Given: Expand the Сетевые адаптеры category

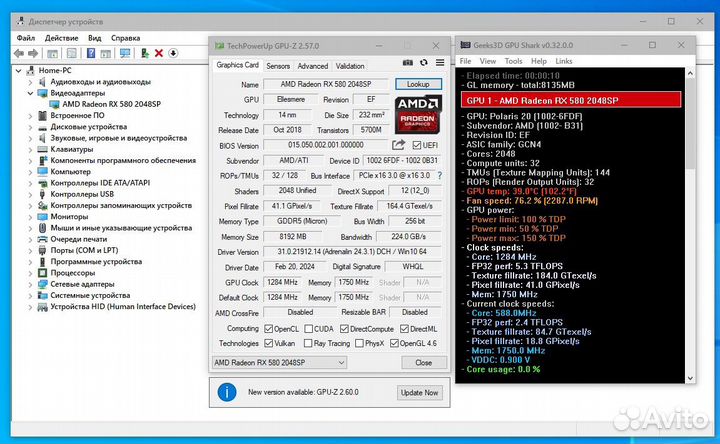Looking at the screenshot, I should [x=30, y=285].
